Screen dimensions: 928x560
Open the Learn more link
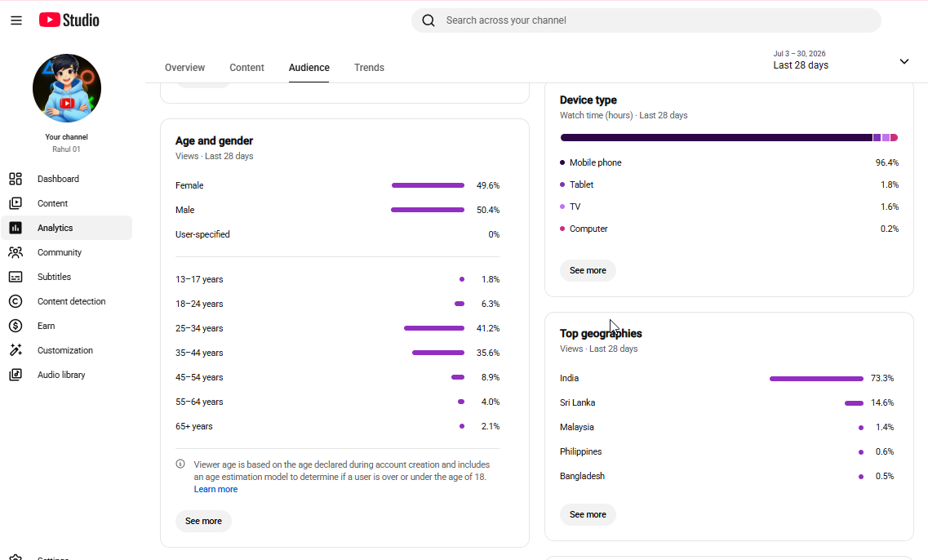(x=215, y=489)
